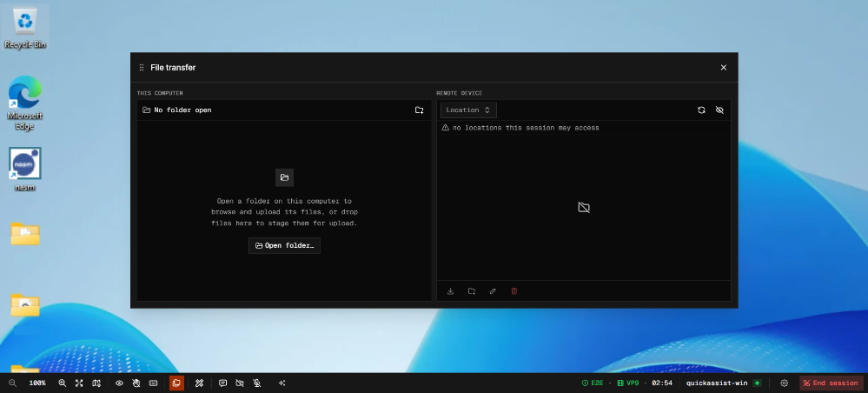Viewport: 868px width, 393px height.
Task: Zoom out using the bottom toolbar magnifier
Action: pos(12,383)
